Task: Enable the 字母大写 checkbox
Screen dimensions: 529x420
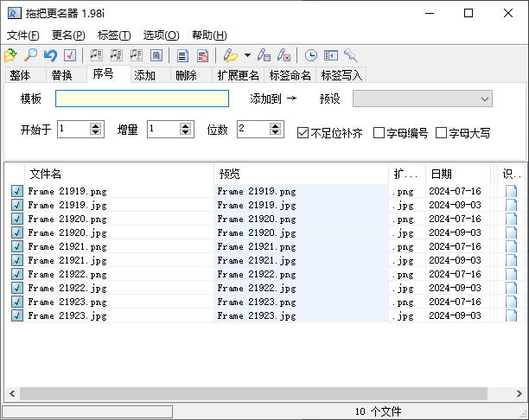Action: tap(441, 133)
